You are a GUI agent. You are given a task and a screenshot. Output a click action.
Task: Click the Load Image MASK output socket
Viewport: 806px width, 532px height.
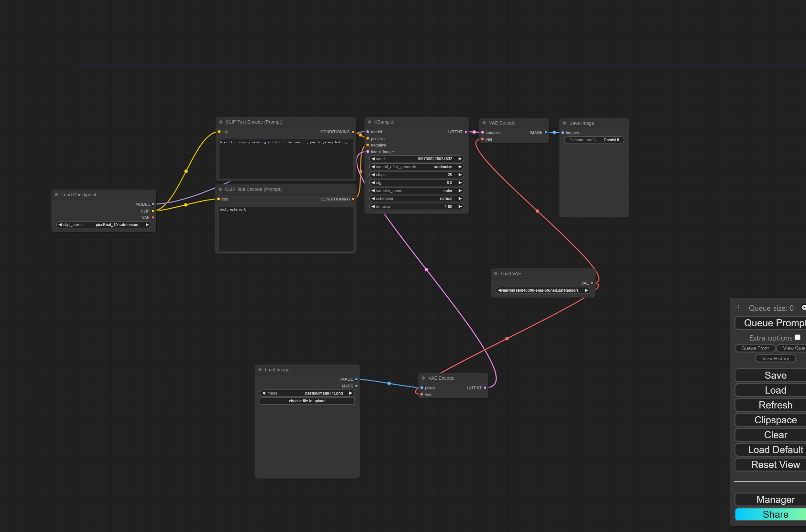coord(356,386)
